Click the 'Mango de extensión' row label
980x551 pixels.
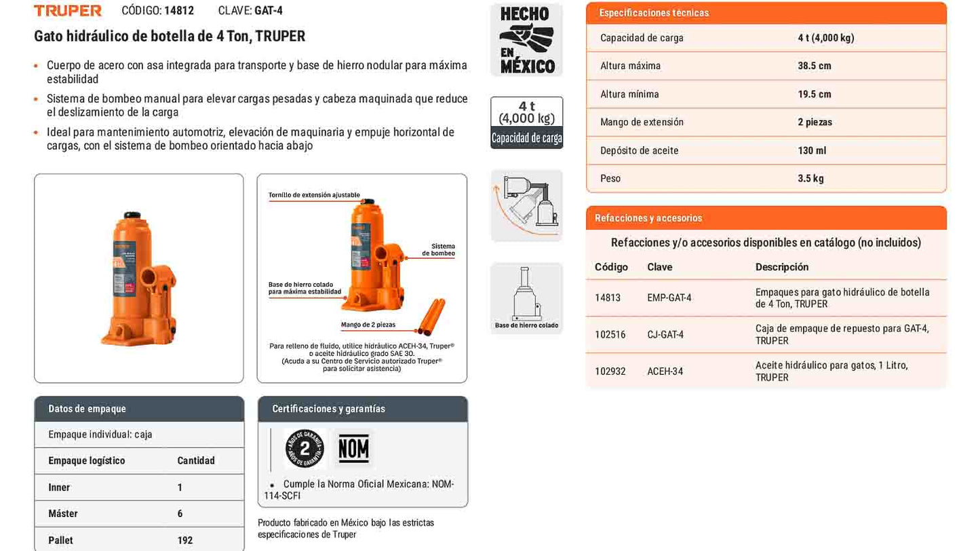(642, 122)
